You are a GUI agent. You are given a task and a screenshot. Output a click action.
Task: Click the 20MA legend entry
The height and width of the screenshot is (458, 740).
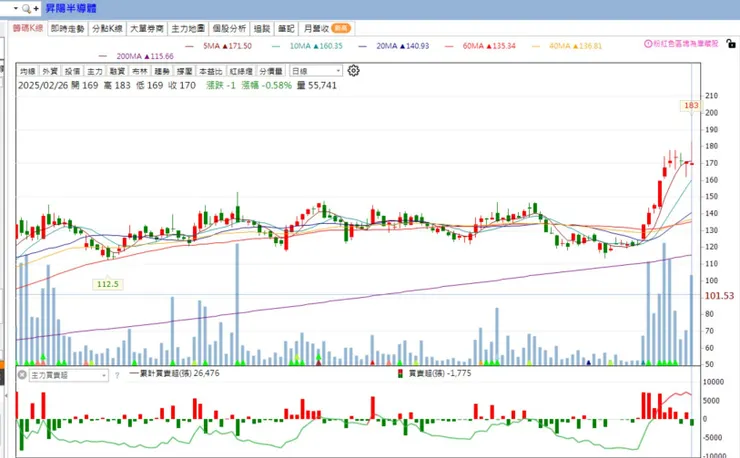pos(394,46)
